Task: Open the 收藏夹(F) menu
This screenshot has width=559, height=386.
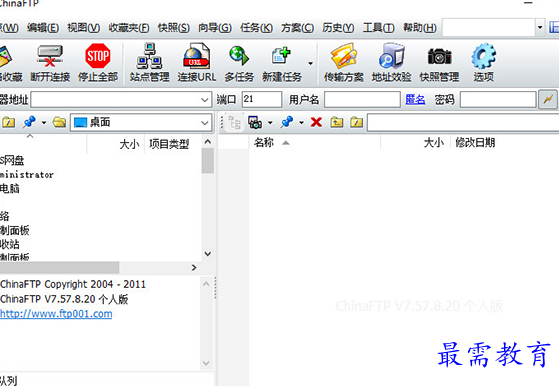Action: click(129, 28)
